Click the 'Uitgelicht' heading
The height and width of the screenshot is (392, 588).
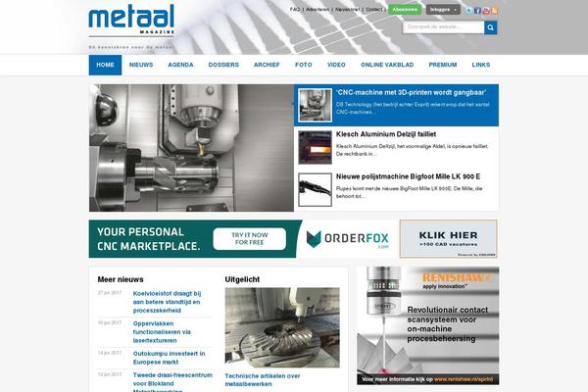242,279
